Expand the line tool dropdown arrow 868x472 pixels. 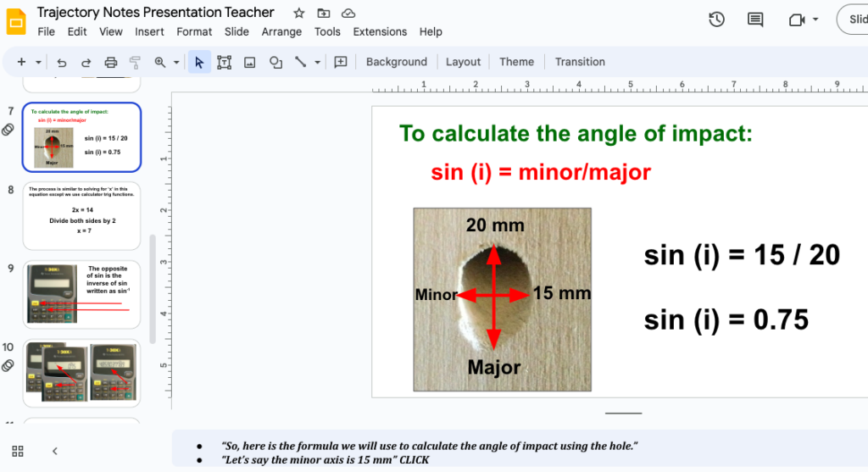point(318,62)
